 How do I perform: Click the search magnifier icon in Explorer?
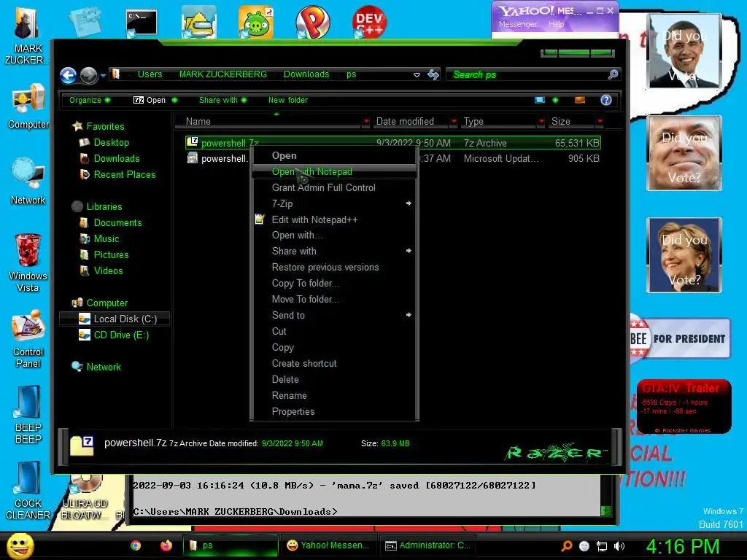tap(613, 74)
